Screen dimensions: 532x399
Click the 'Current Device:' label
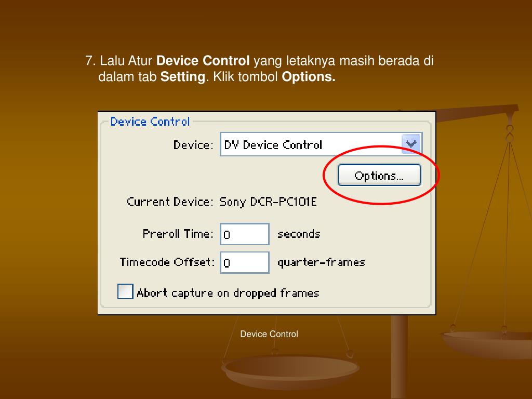[170, 202]
